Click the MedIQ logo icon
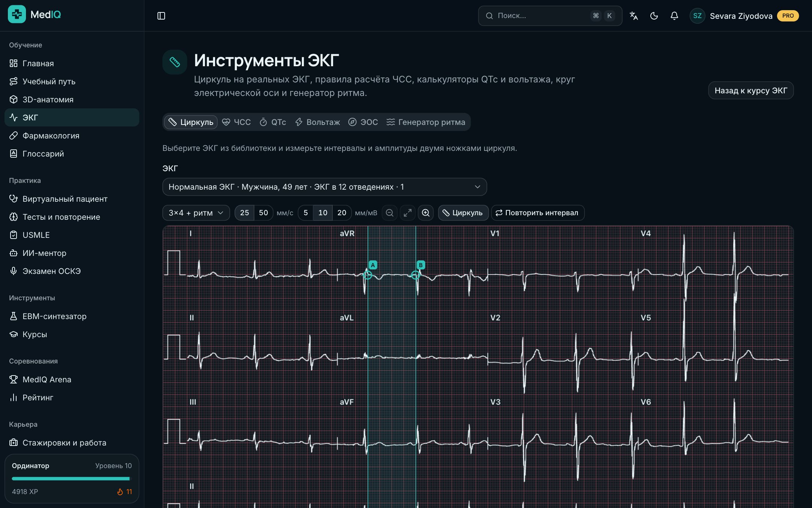 click(x=17, y=14)
